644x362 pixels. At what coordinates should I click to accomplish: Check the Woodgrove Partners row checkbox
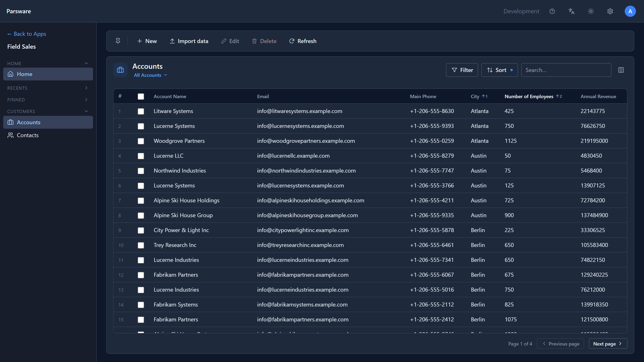141,141
